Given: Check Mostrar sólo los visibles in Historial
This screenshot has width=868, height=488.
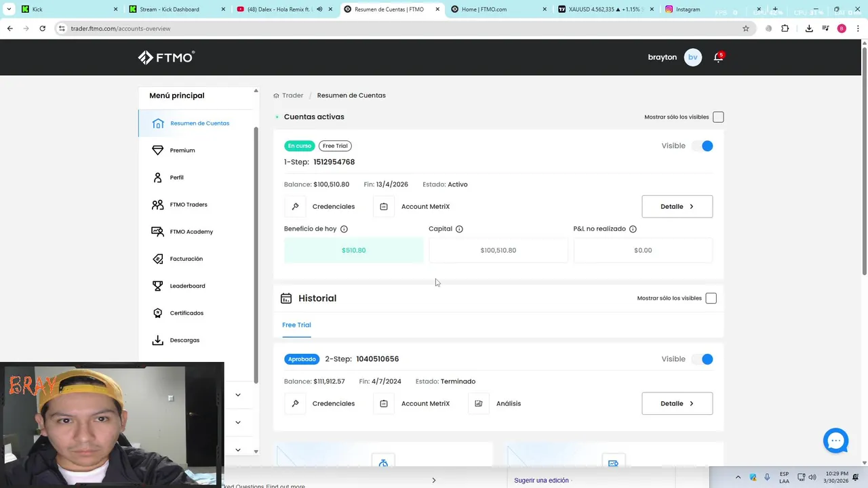Looking at the screenshot, I should coord(711,298).
